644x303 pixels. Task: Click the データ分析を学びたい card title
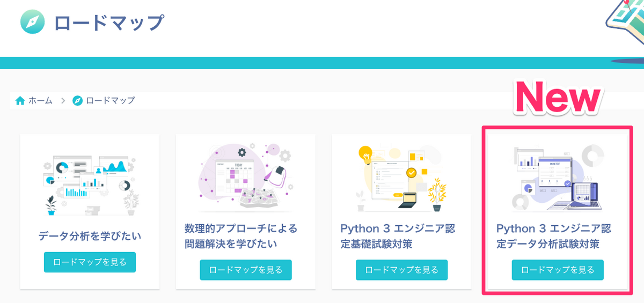tap(90, 236)
